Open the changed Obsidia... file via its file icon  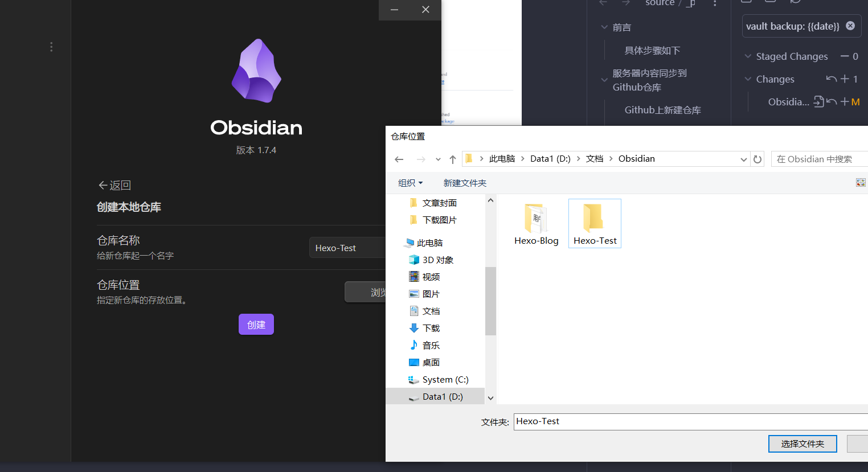click(x=818, y=102)
